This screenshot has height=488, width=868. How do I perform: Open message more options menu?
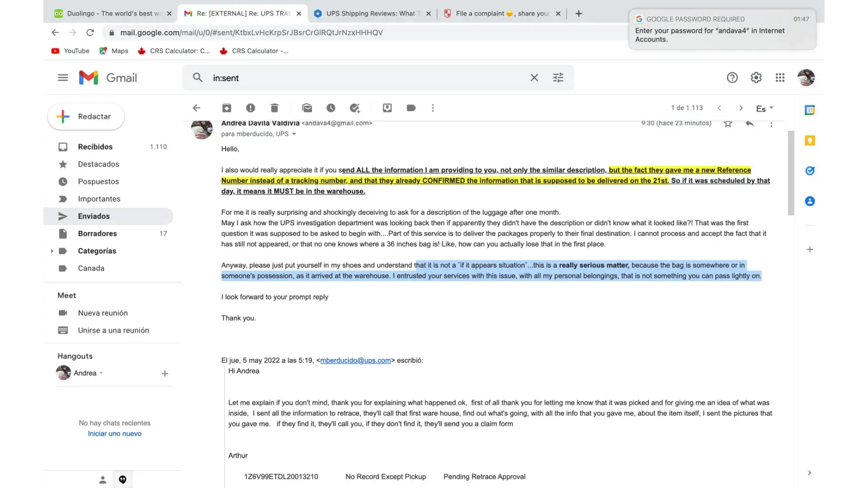[x=771, y=124]
